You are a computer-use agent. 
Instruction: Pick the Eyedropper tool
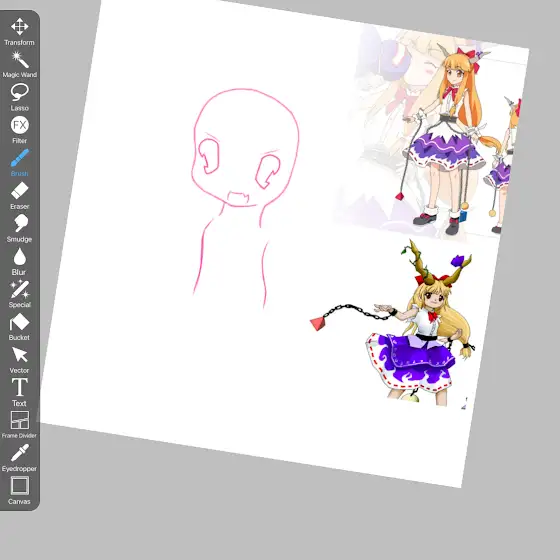click(19, 458)
